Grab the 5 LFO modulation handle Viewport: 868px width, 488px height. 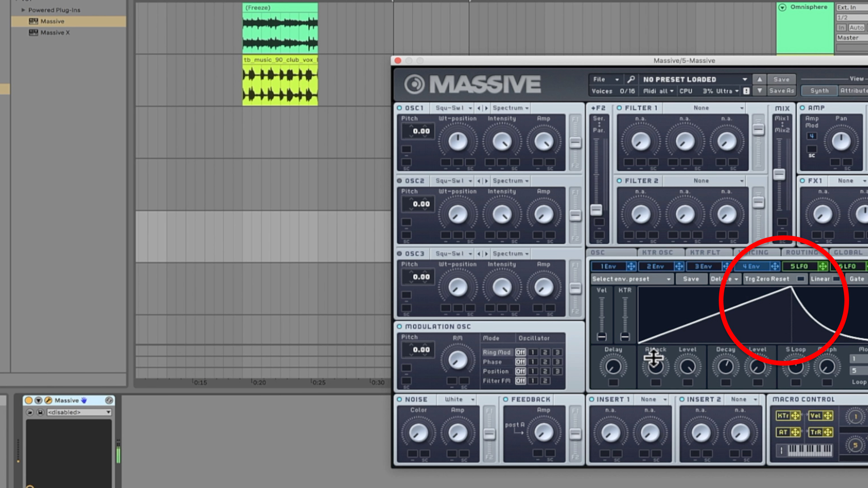(823, 267)
